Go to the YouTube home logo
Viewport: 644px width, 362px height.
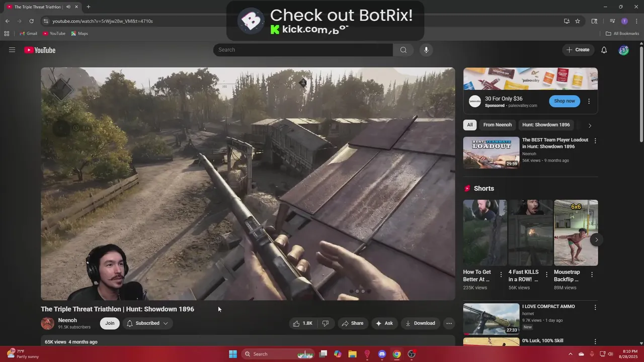tap(40, 50)
